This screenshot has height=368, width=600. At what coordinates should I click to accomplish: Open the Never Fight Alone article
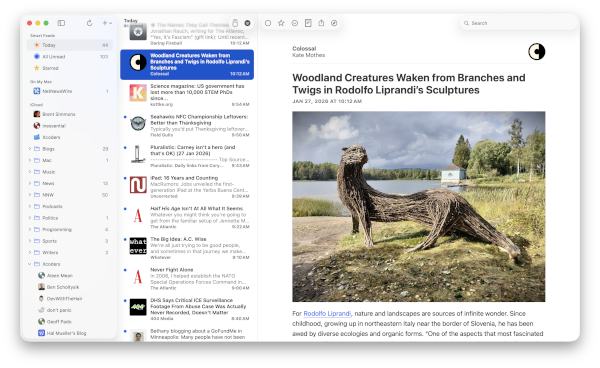(x=187, y=278)
